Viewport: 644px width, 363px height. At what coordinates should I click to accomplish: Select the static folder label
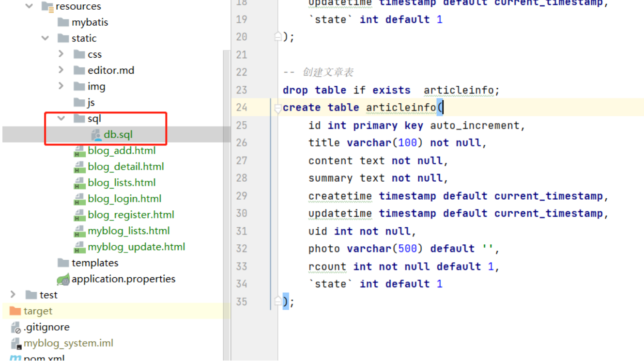tap(84, 38)
